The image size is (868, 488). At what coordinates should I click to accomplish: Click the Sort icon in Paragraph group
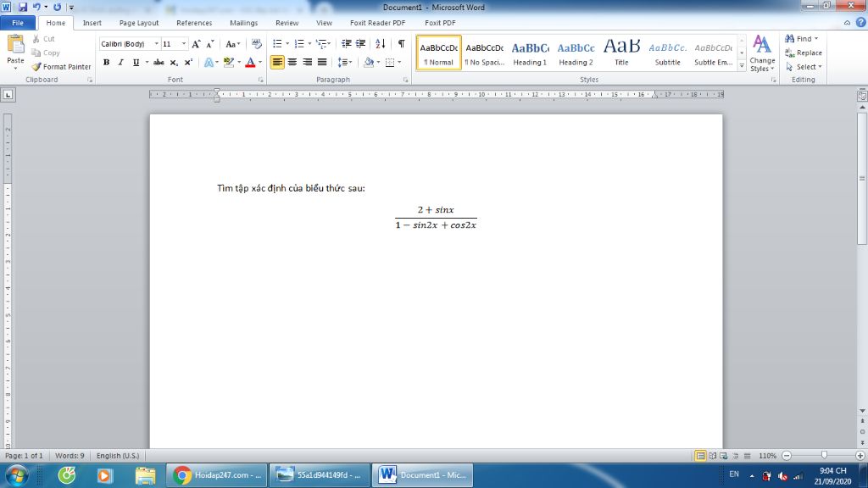(381, 43)
